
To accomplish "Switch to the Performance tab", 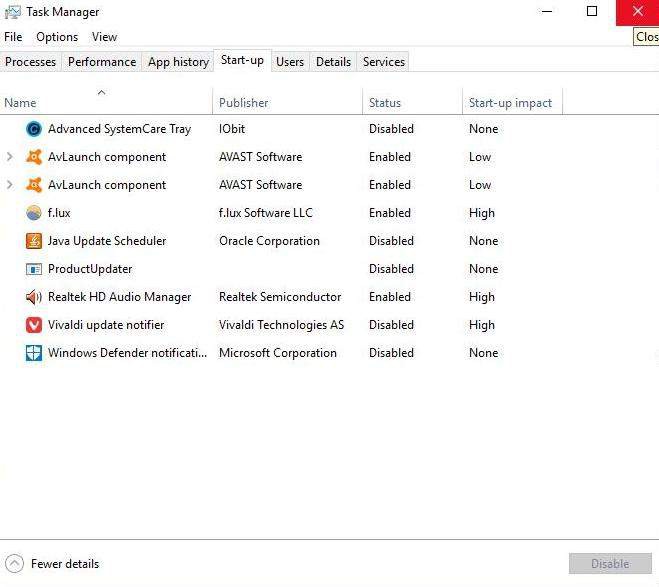I will (102, 62).
